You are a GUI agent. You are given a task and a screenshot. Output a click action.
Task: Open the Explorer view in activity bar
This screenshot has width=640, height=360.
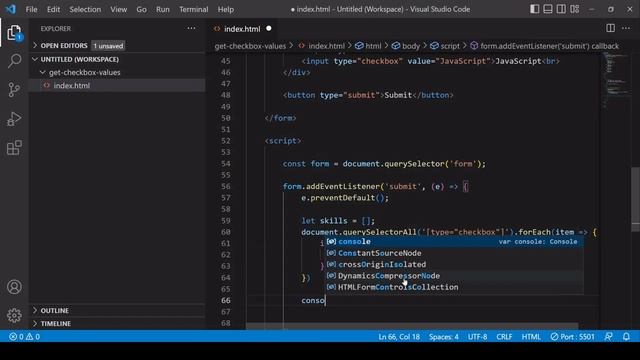(14, 33)
